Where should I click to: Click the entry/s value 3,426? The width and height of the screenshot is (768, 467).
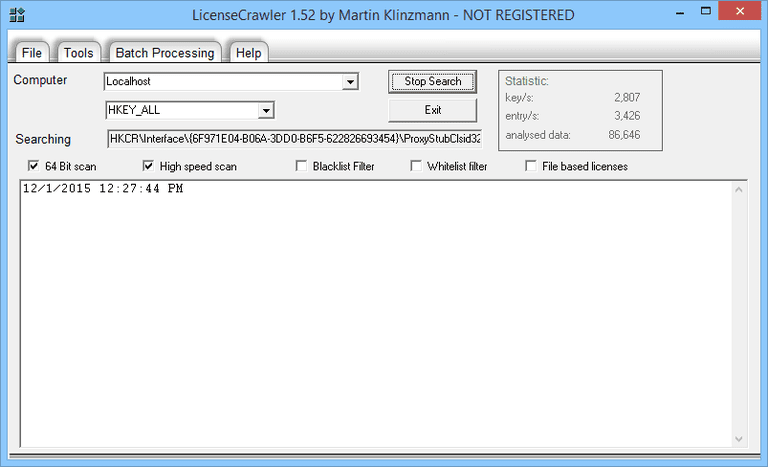627,116
